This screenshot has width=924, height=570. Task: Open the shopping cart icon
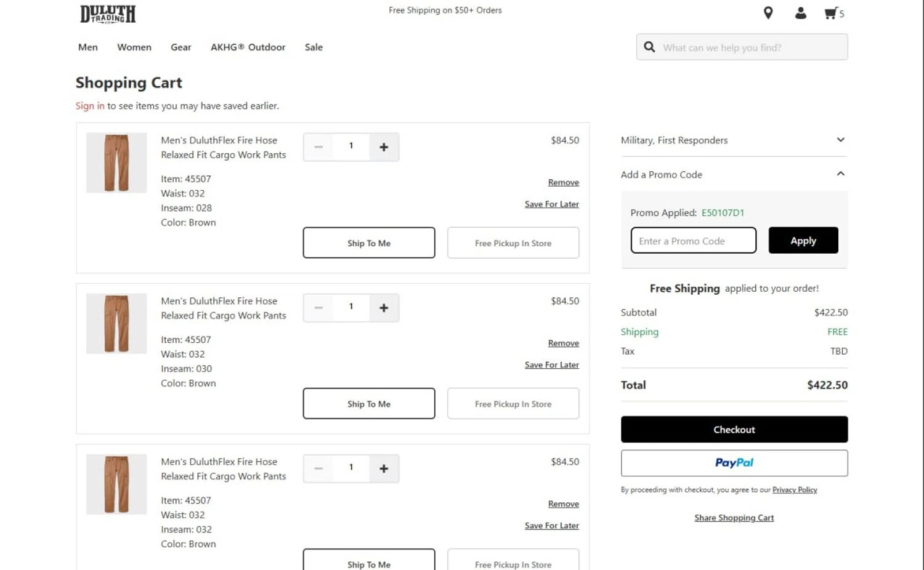833,13
